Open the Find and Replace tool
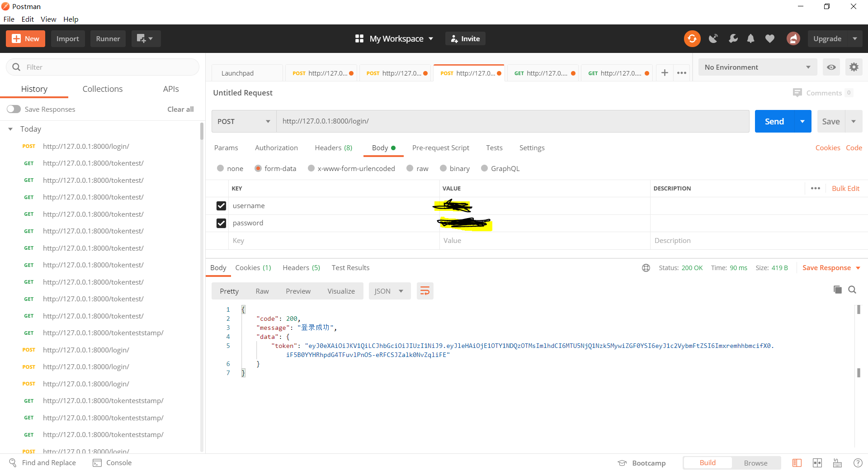868x471 pixels. pyautogui.click(x=43, y=462)
